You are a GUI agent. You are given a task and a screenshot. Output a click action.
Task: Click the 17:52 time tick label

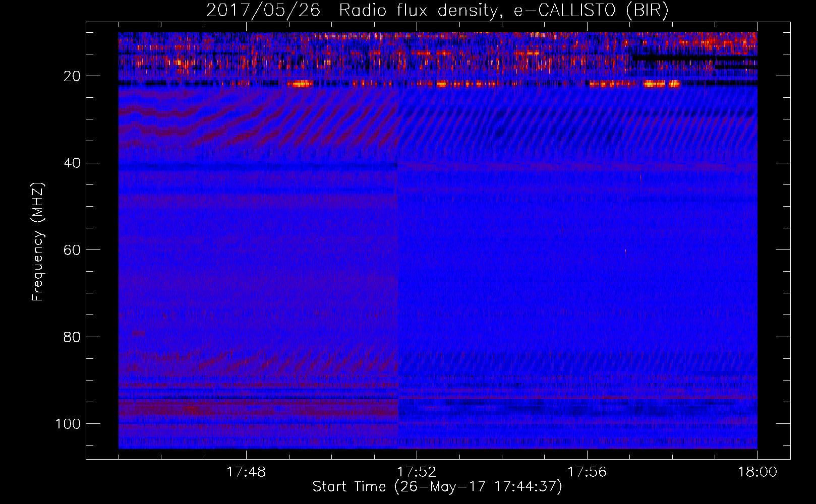click(x=417, y=472)
